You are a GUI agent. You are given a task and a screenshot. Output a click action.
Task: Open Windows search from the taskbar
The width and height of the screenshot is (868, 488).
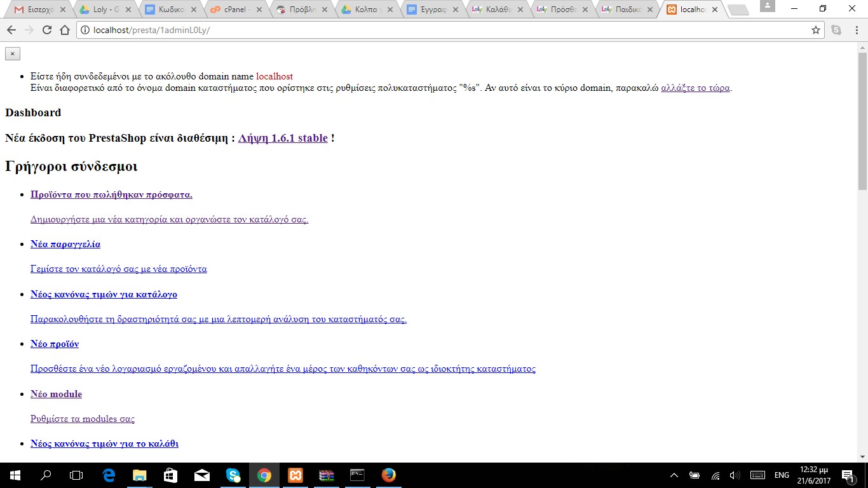pos(46,475)
